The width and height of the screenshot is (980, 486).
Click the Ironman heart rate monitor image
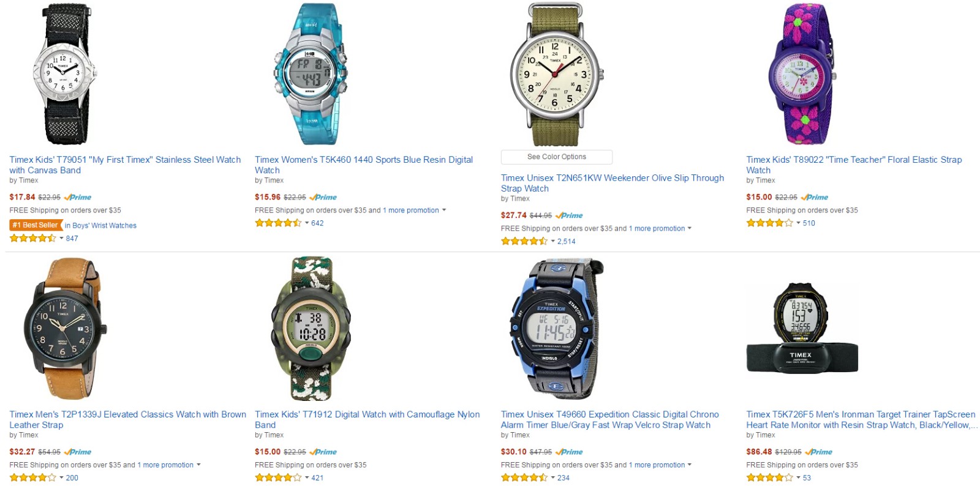click(x=802, y=328)
